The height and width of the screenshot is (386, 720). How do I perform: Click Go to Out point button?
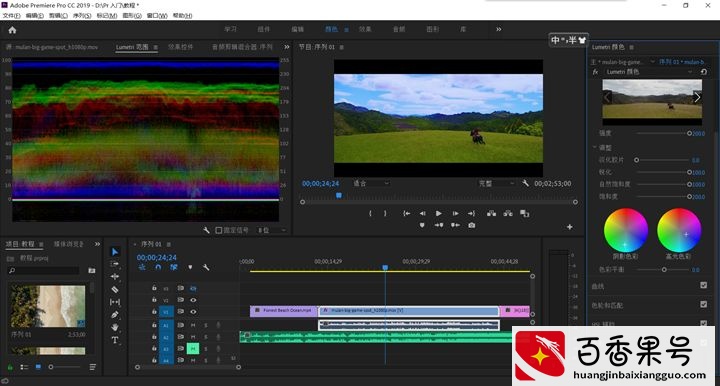pyautogui.click(x=472, y=213)
